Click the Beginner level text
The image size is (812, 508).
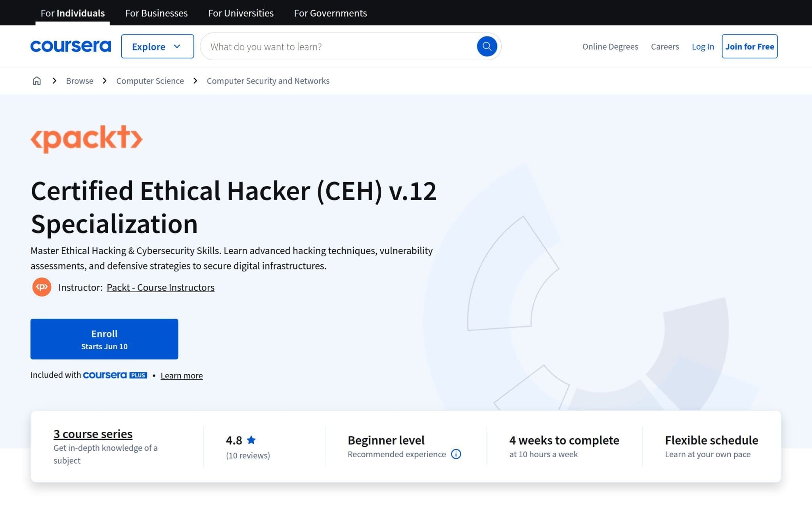point(386,440)
